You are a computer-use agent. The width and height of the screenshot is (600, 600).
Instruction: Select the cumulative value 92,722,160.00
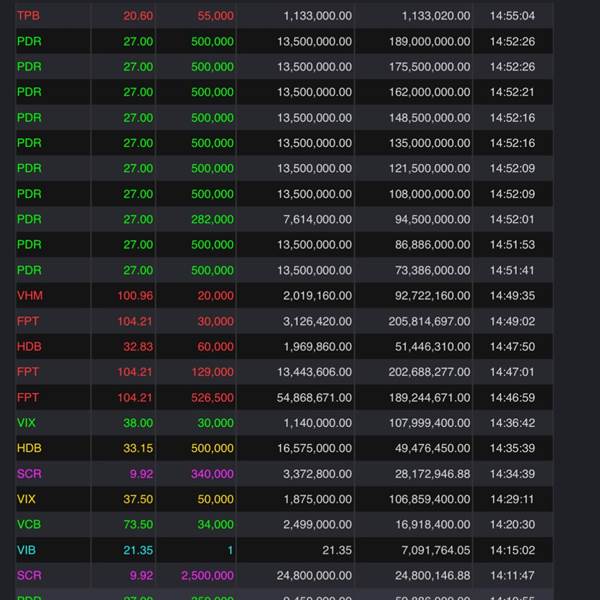pos(432,295)
